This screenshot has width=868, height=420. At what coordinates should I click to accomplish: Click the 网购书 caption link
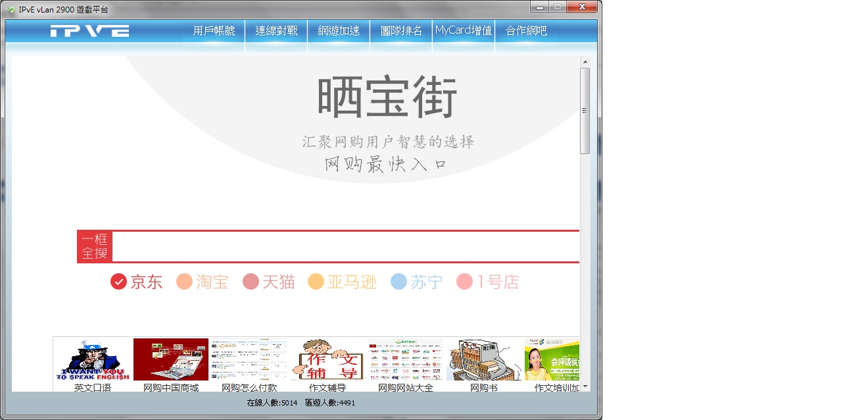pos(484,388)
